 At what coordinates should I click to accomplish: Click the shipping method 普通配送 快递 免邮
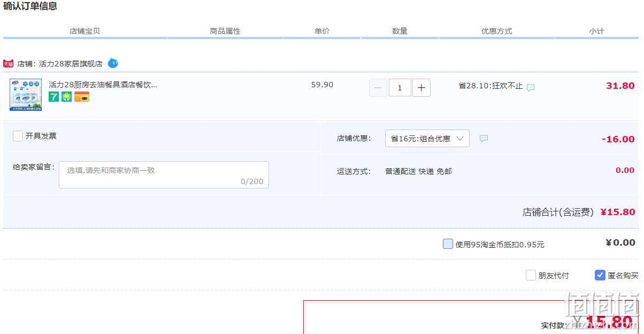coord(418,171)
